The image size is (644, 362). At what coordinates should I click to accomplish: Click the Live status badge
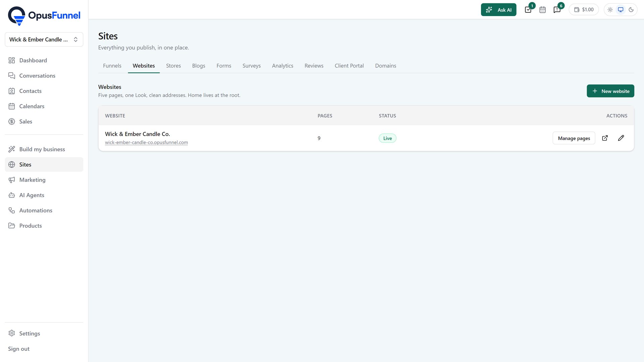tap(387, 138)
